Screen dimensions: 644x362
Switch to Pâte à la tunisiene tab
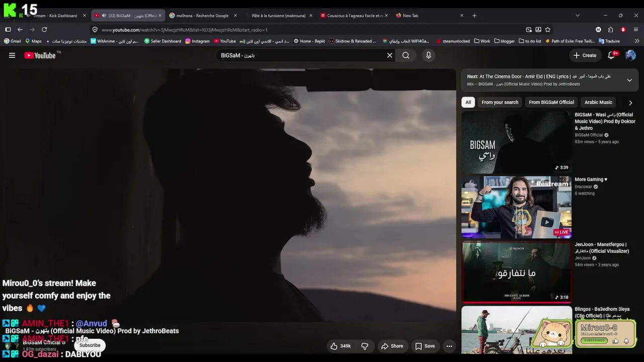pos(279,16)
